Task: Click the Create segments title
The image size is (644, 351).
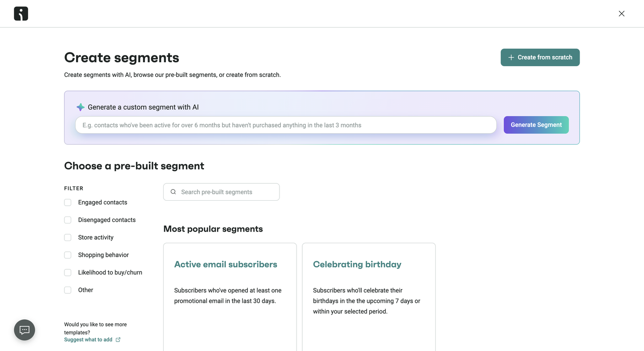Action: [122, 58]
